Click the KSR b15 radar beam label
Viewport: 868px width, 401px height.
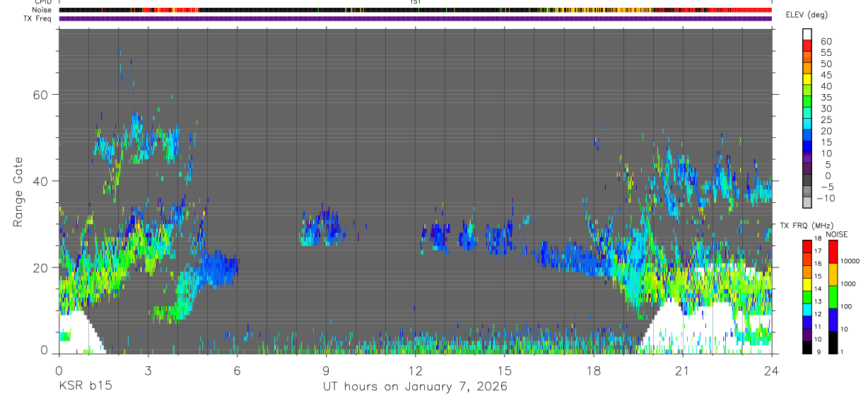click(85, 386)
